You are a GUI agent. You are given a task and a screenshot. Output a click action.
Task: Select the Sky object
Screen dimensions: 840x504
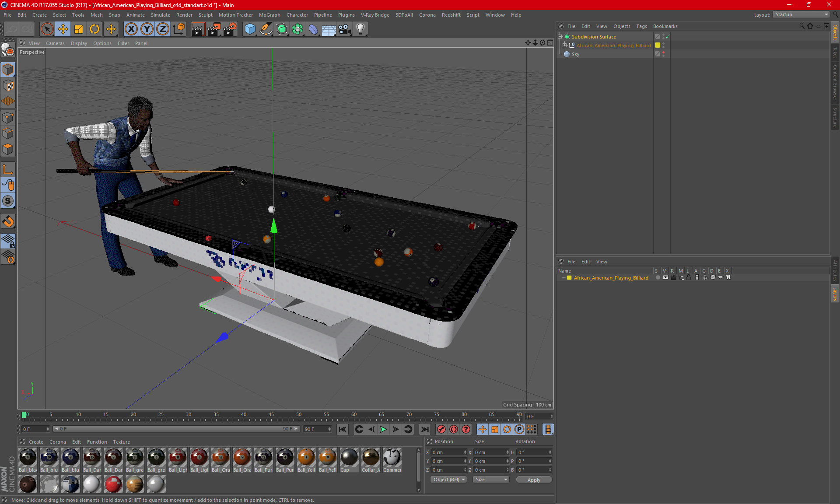click(575, 54)
